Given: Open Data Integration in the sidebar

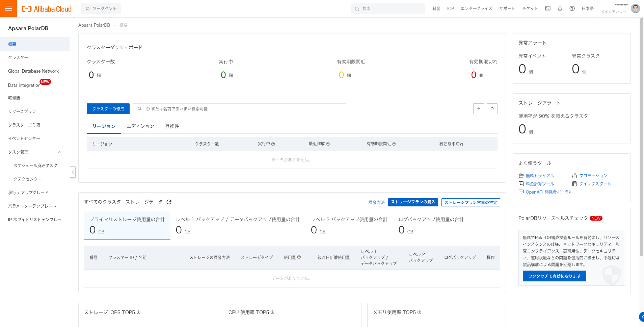Looking at the screenshot, I should click(x=35, y=84).
